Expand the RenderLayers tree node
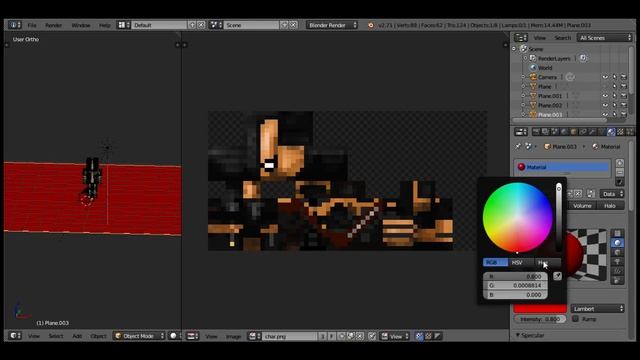640x360 pixels. (x=525, y=58)
